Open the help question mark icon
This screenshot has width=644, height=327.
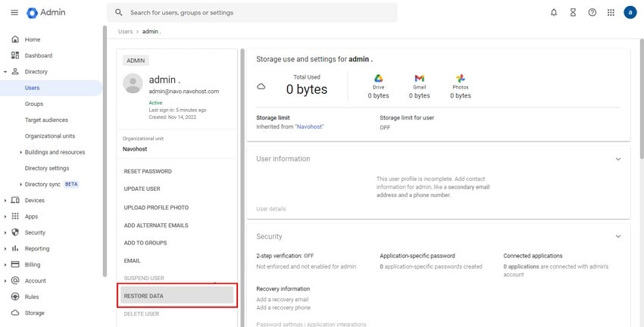click(x=592, y=13)
